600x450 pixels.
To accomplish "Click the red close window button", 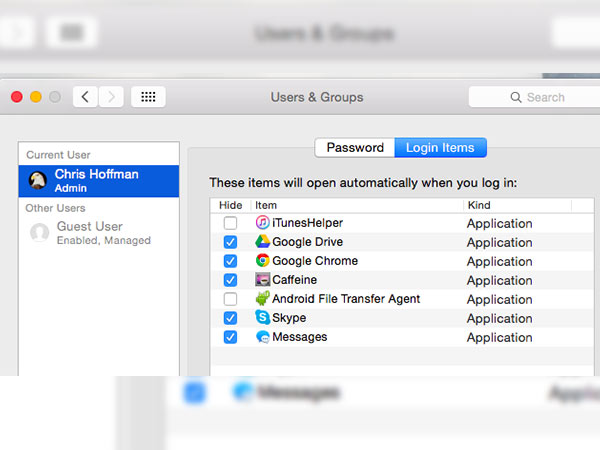I will click(x=17, y=97).
